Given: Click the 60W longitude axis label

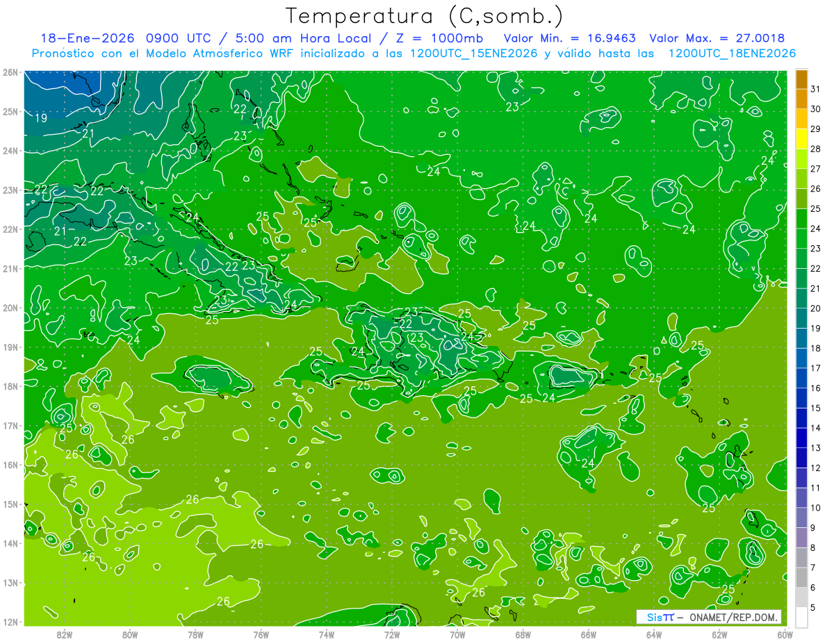Looking at the screenshot, I should coord(785,634).
